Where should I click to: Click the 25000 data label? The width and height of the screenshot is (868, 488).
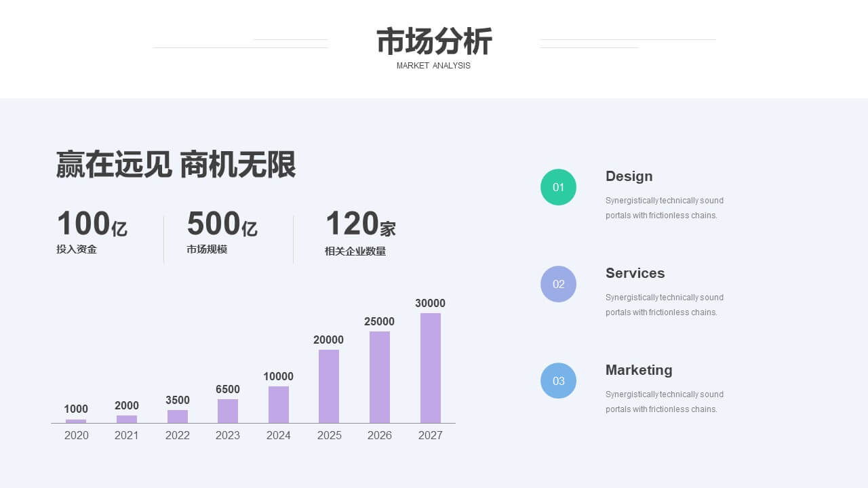[x=380, y=321]
